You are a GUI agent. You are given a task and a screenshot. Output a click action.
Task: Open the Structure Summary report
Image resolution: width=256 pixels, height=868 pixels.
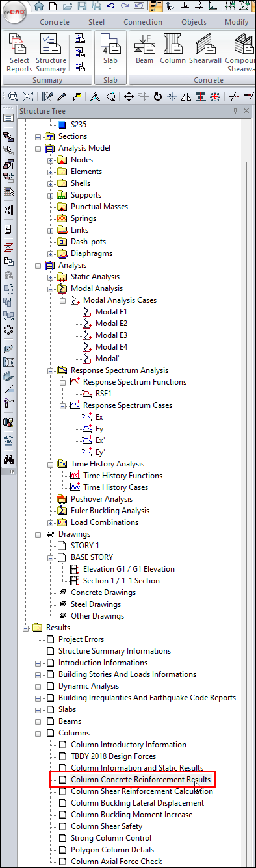coord(51,53)
